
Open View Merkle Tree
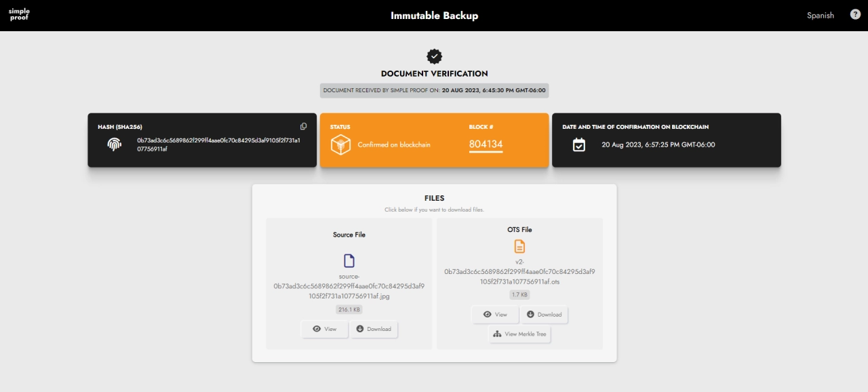pyautogui.click(x=520, y=334)
